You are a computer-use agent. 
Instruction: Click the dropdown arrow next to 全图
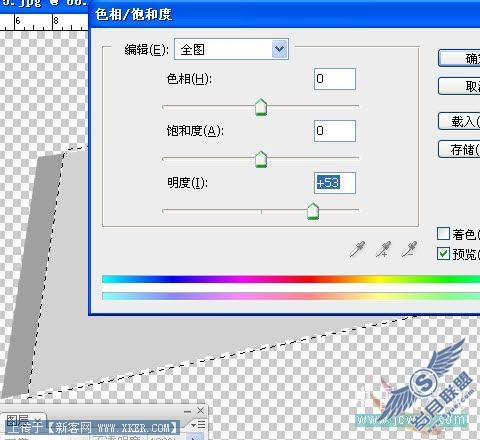click(x=280, y=49)
